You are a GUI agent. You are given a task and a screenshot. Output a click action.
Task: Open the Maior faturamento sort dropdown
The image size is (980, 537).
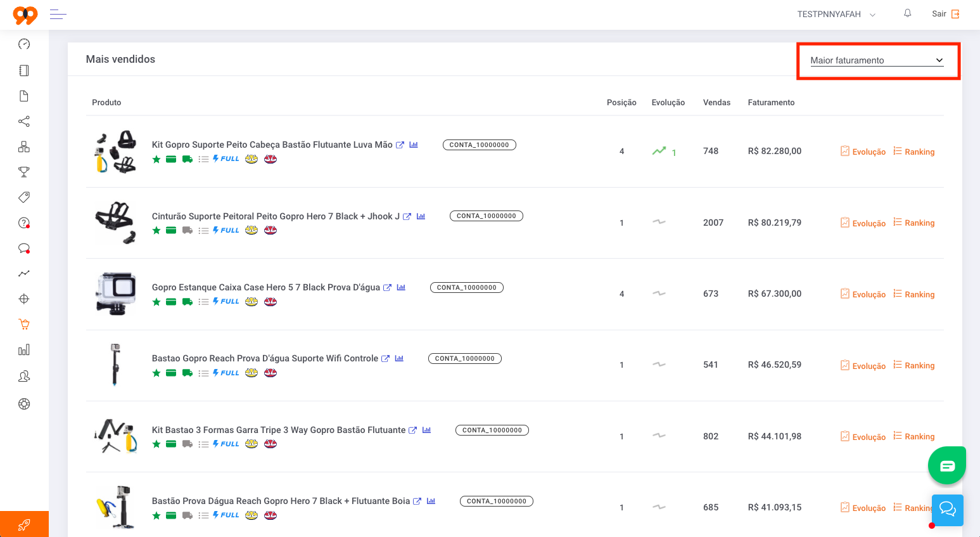coord(877,60)
